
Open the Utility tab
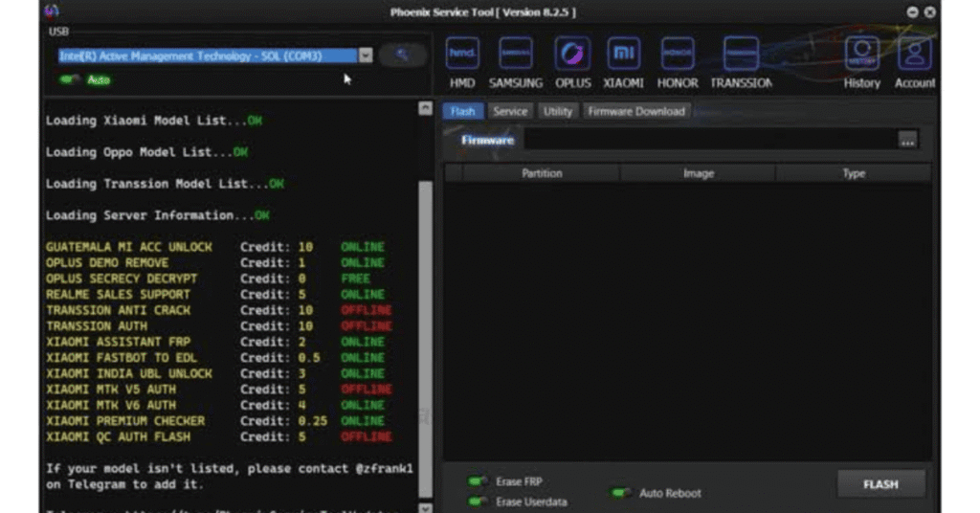(558, 111)
